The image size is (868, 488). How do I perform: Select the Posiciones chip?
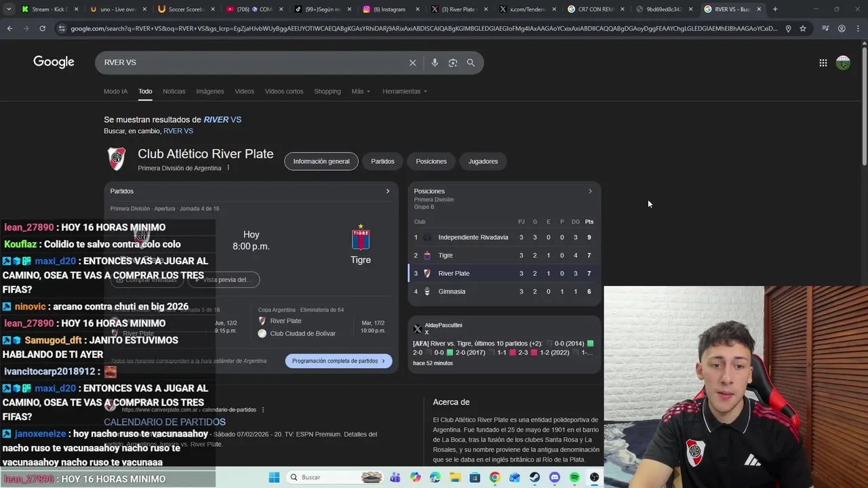pos(431,161)
